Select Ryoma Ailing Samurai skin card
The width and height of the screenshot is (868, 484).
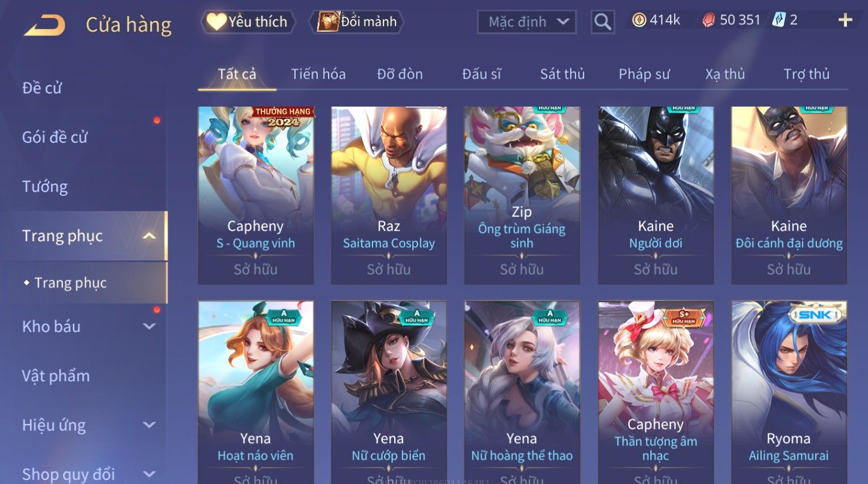(789, 392)
